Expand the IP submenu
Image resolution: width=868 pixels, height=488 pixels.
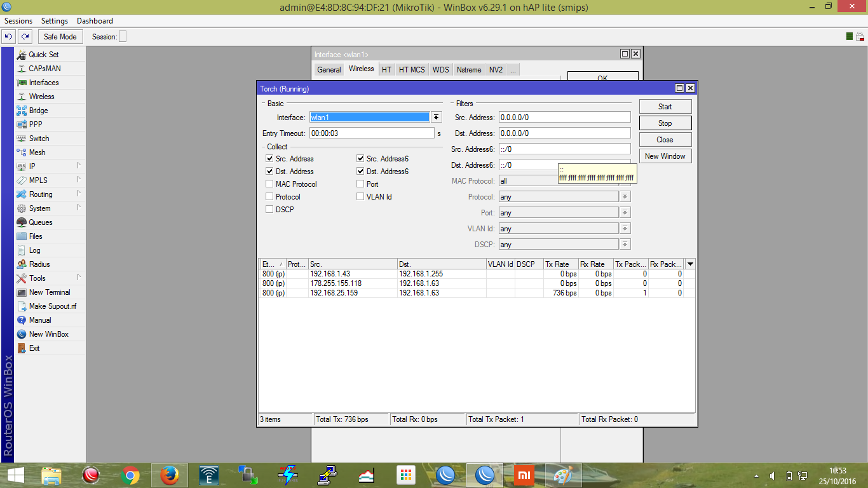click(50, 166)
